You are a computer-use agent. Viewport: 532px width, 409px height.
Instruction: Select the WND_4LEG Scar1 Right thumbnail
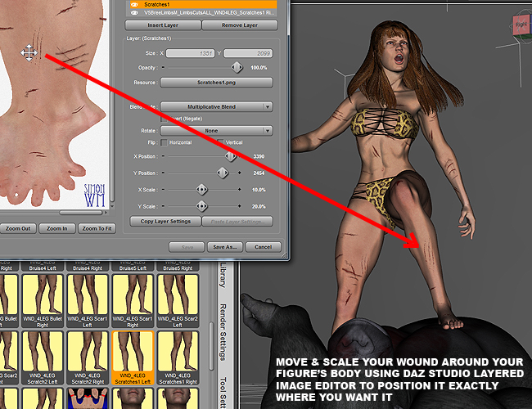tap(133, 301)
